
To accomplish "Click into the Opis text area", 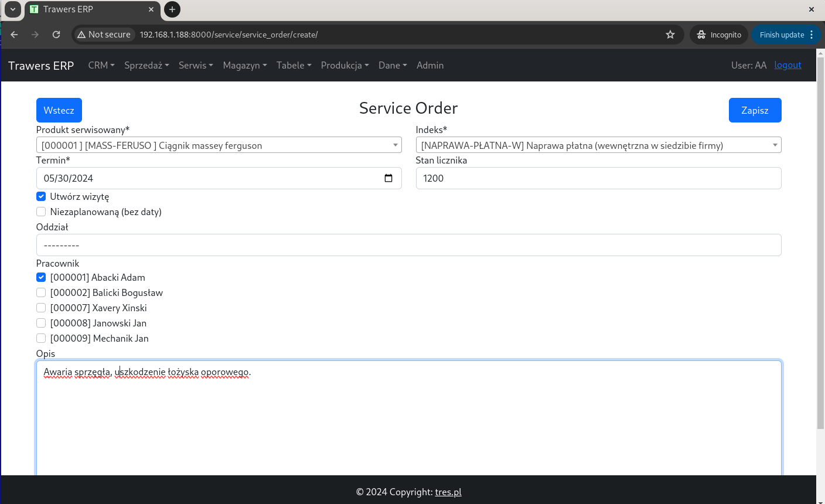I will point(408,418).
